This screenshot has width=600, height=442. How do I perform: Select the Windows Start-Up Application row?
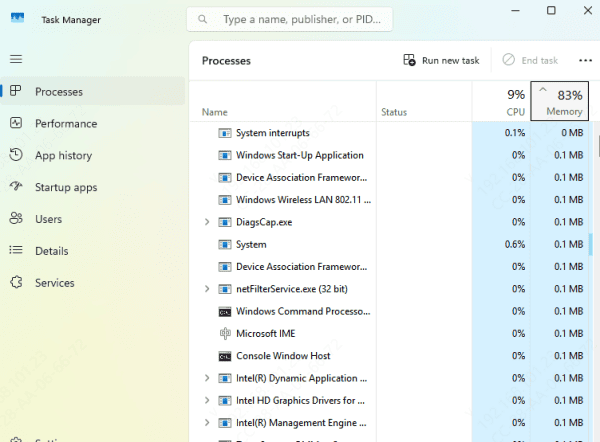click(389, 155)
